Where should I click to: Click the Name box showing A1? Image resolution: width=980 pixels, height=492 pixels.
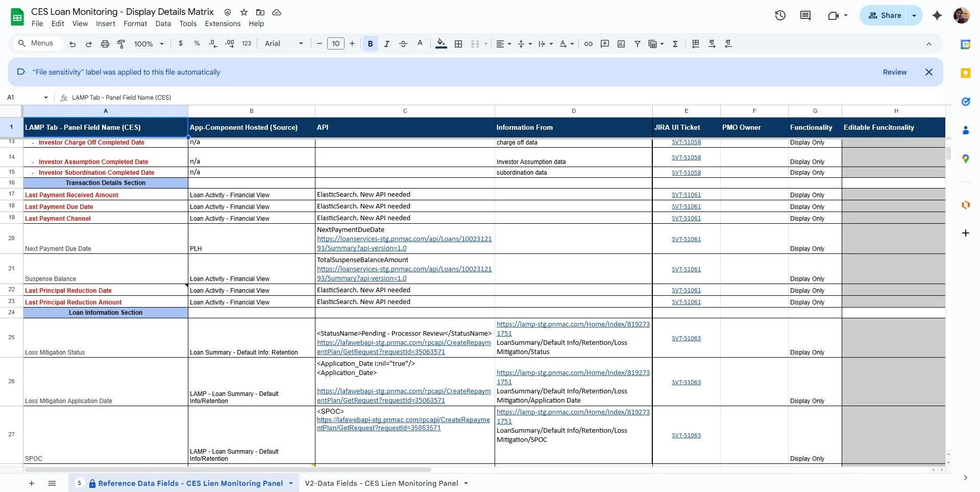pos(24,98)
